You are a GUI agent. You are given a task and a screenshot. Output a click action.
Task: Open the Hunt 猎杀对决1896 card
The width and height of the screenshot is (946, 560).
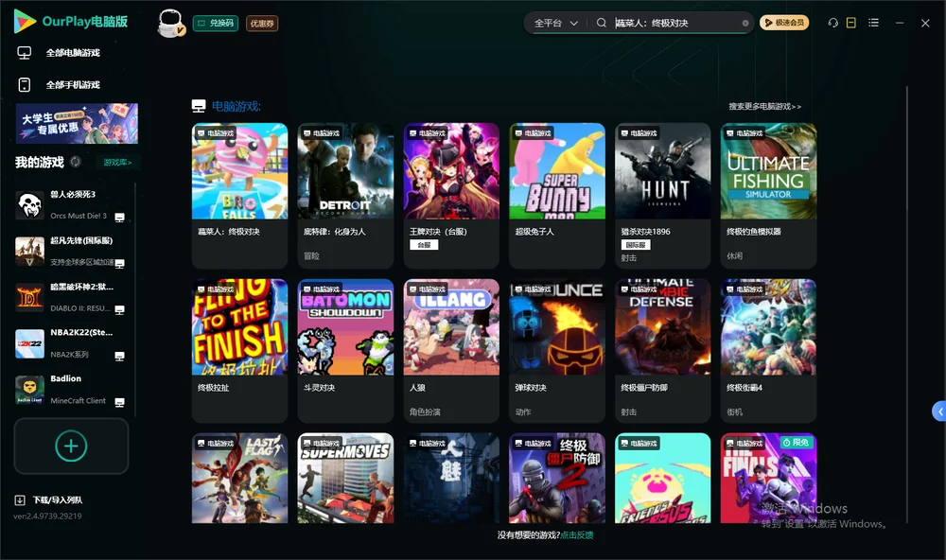click(x=663, y=196)
